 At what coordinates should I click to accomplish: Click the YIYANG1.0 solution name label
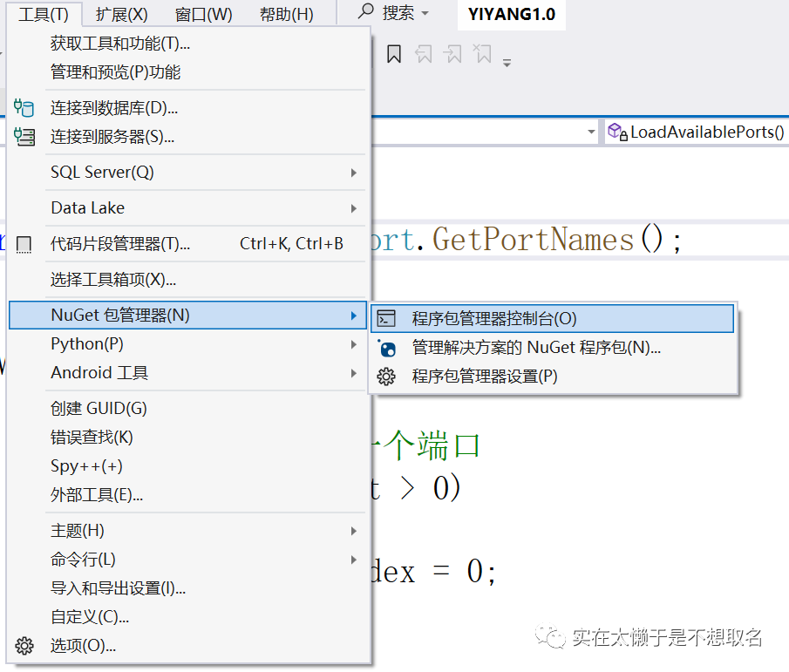[x=511, y=15]
